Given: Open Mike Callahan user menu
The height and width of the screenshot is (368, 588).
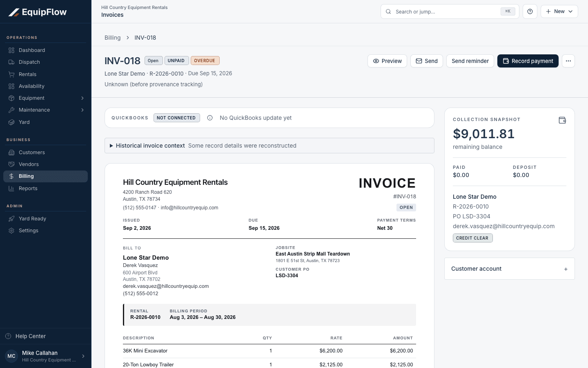Looking at the screenshot, I should (46, 356).
